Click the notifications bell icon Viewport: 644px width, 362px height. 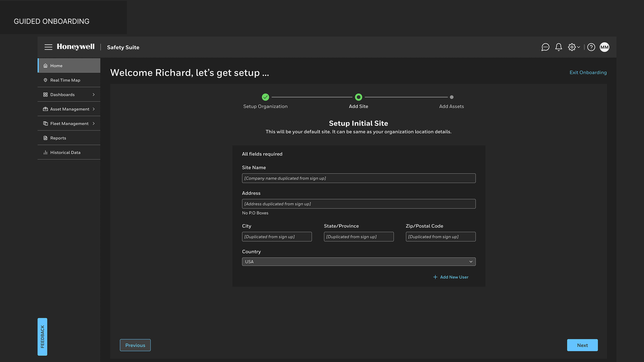pyautogui.click(x=558, y=47)
